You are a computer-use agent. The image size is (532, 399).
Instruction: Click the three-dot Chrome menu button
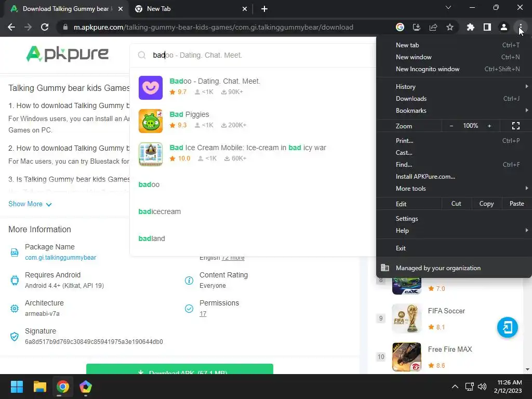tap(520, 27)
